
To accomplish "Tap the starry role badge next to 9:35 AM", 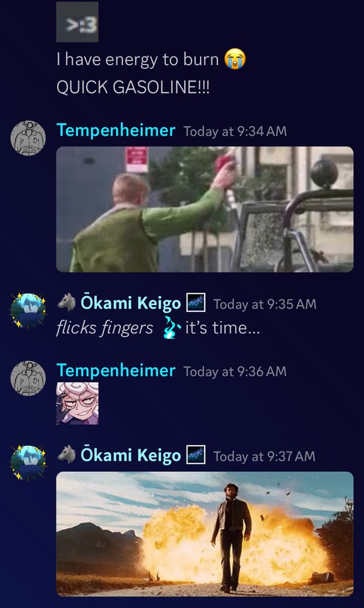I will click(196, 303).
